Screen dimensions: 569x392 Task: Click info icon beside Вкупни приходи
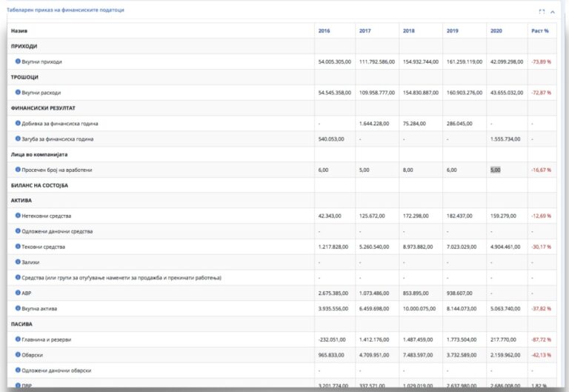coord(18,62)
